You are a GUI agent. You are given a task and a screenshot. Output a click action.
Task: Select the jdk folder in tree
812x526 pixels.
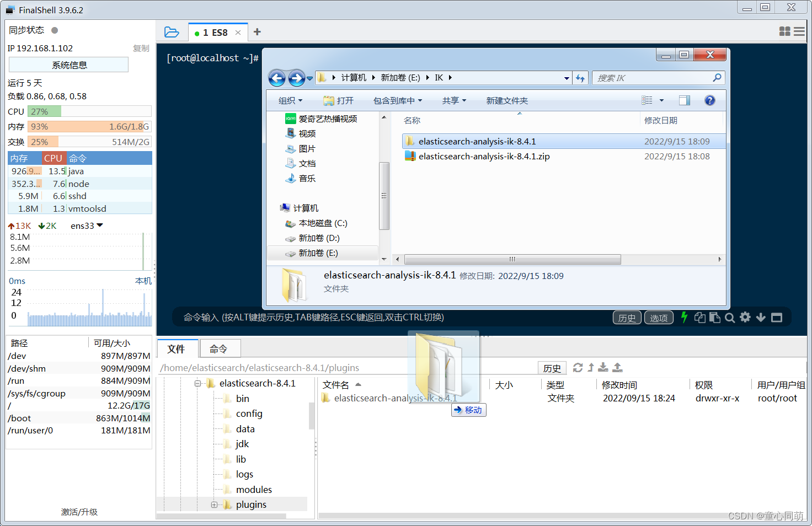[x=242, y=444]
